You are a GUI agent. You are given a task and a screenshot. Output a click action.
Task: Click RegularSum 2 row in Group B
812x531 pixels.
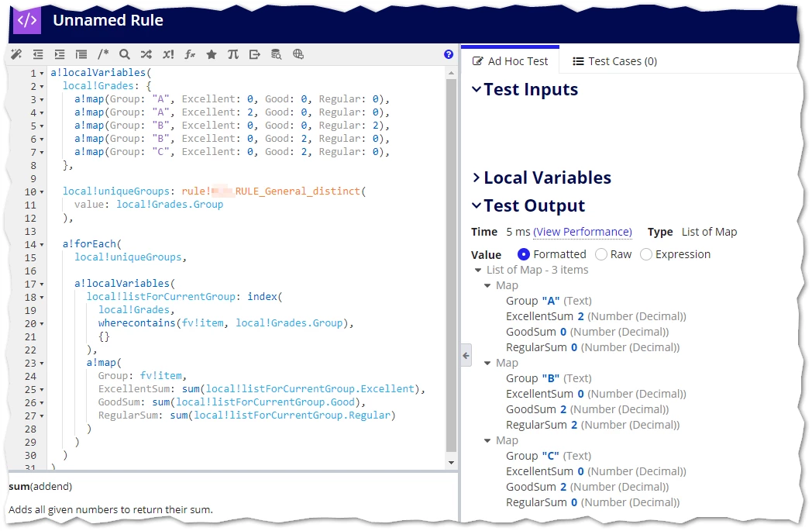pyautogui.click(x=593, y=425)
